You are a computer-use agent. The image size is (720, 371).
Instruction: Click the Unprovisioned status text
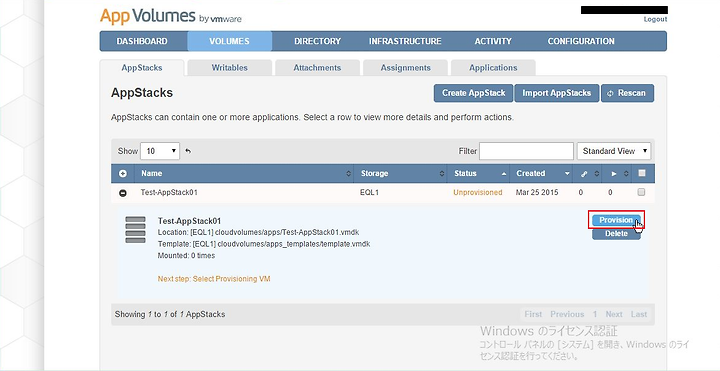tap(478, 192)
